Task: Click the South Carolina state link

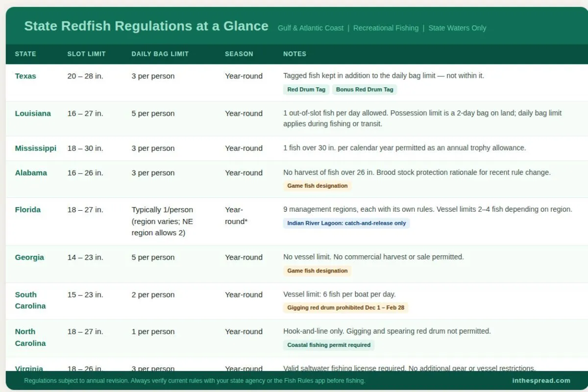Action: click(x=30, y=300)
